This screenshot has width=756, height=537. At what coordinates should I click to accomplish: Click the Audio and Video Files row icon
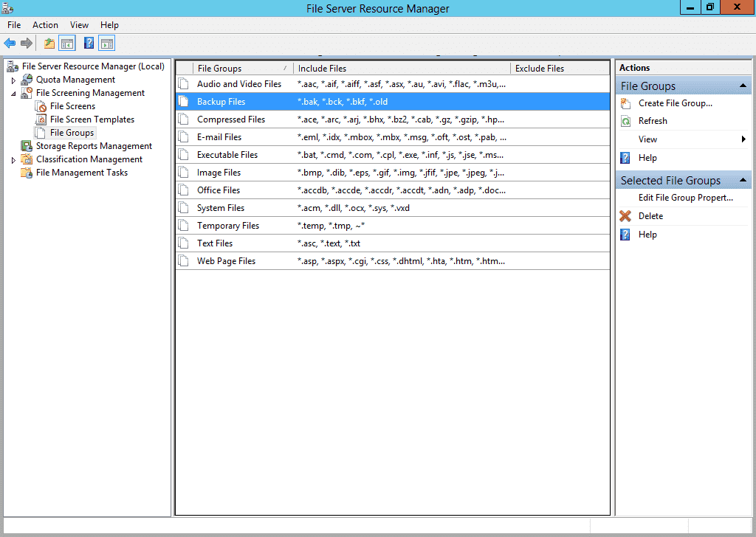(x=184, y=84)
